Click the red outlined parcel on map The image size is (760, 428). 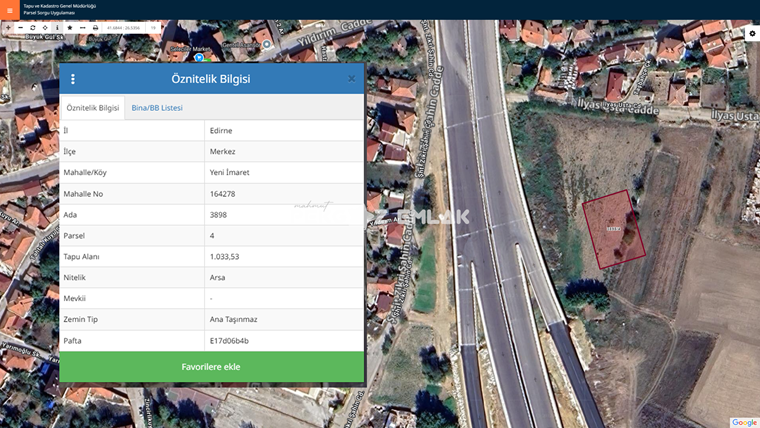click(x=613, y=229)
